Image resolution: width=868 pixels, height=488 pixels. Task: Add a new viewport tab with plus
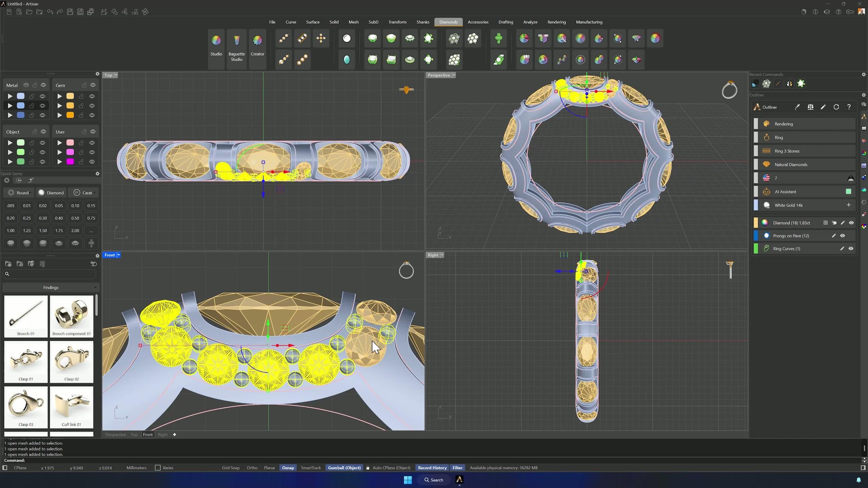(x=174, y=435)
